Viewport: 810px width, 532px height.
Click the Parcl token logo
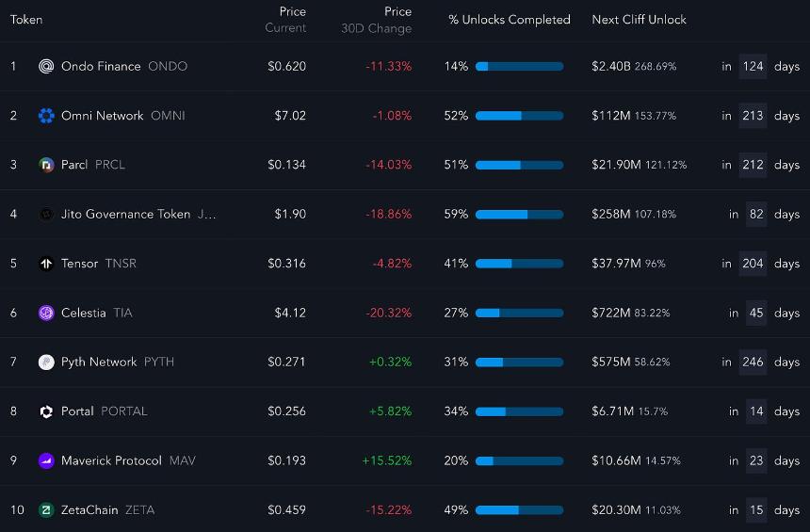[46, 165]
